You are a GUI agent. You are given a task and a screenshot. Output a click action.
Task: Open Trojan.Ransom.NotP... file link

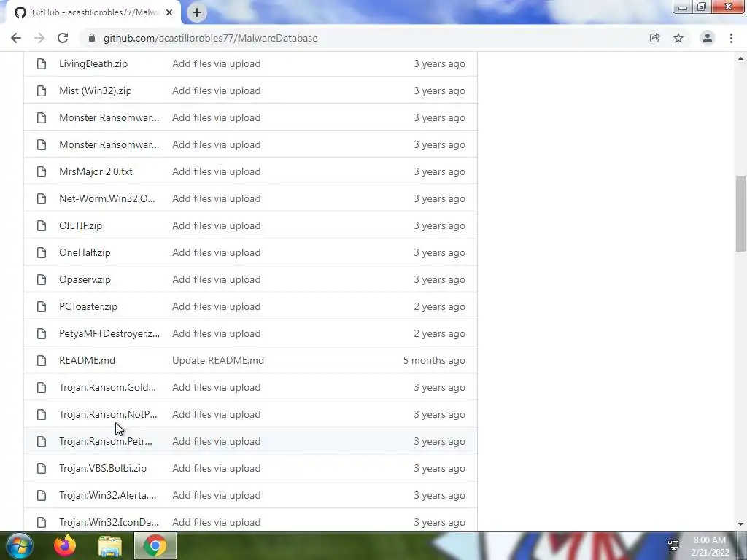[108, 414]
